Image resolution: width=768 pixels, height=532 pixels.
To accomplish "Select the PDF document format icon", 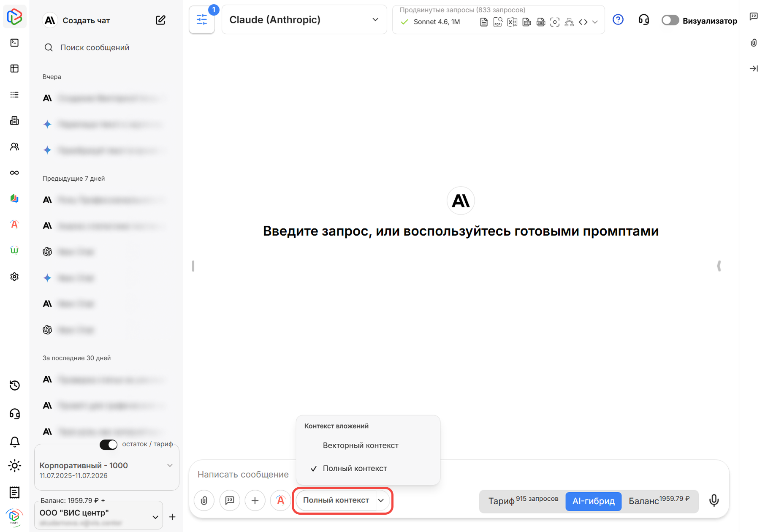I will pos(498,22).
